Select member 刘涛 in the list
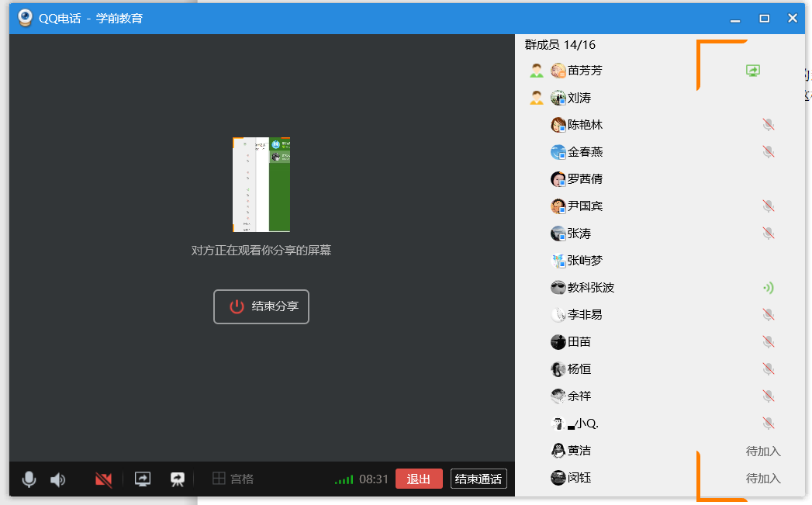 pyautogui.click(x=579, y=98)
